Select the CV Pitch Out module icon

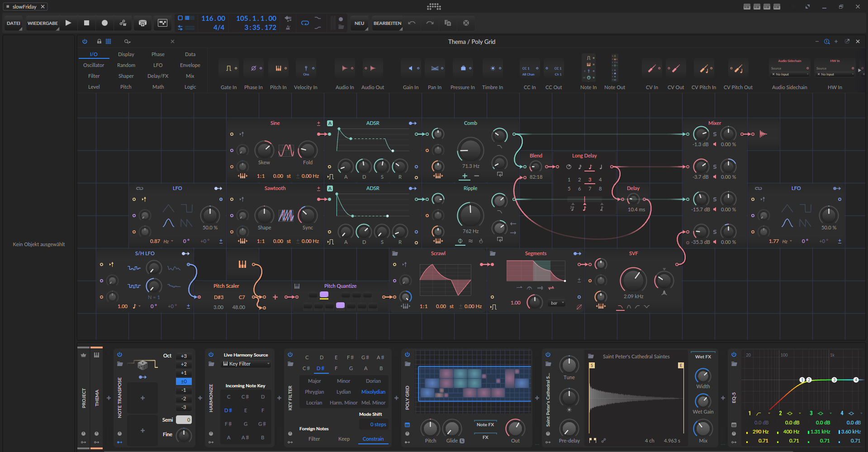[738, 68]
